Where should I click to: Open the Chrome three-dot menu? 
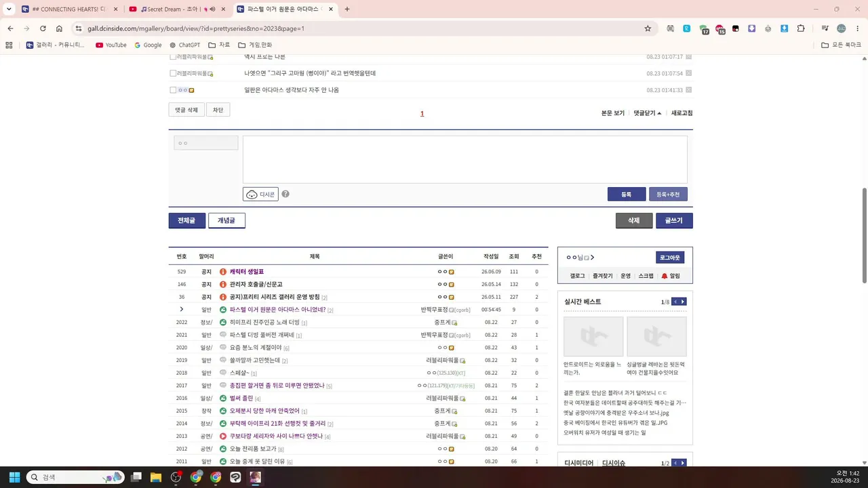[x=856, y=28]
